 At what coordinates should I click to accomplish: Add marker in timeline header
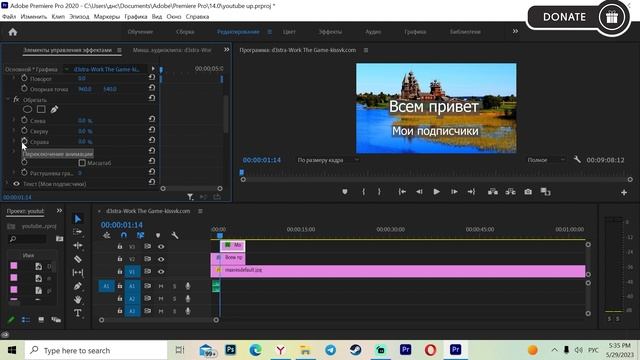pos(158,235)
